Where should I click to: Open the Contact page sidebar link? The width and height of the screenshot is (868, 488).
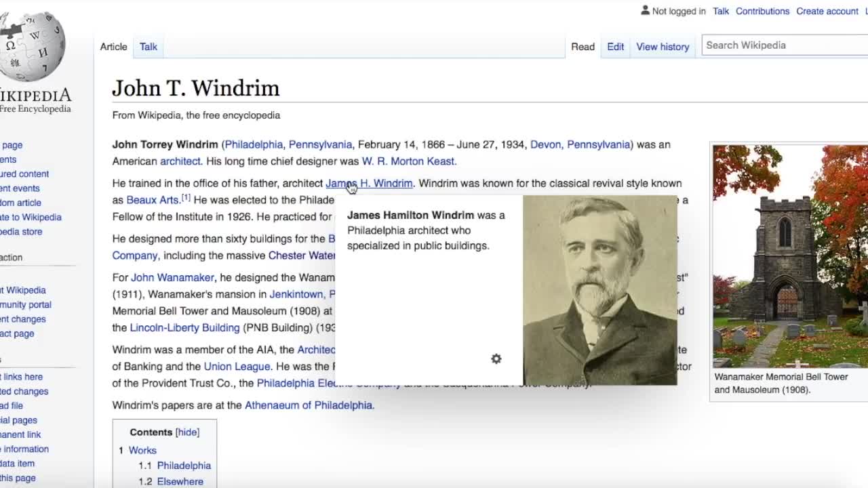point(17,333)
